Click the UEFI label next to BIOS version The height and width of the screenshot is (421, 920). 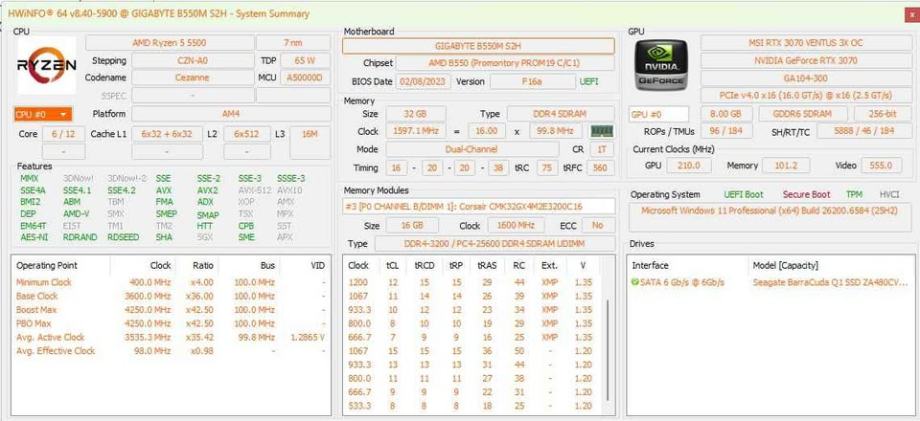[589, 82]
